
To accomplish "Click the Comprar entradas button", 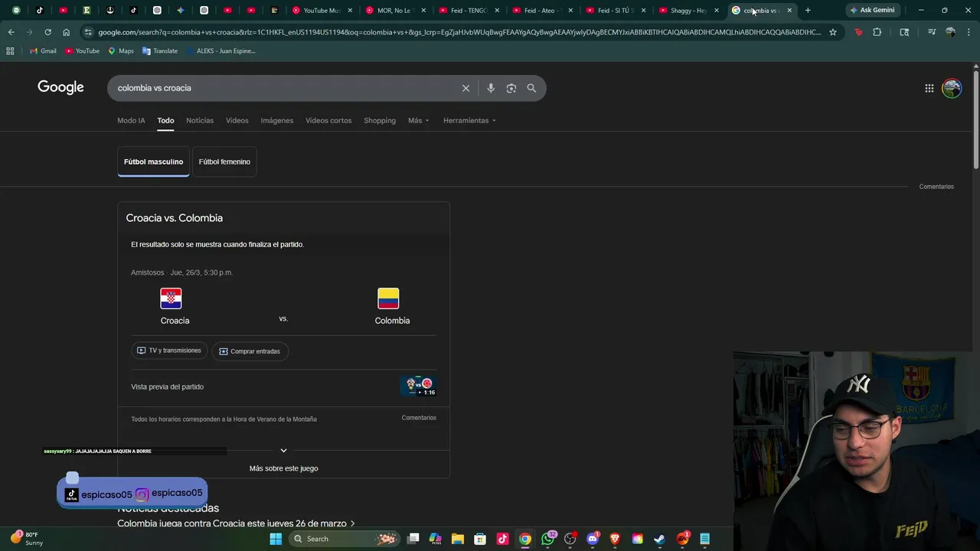I will 250,351.
